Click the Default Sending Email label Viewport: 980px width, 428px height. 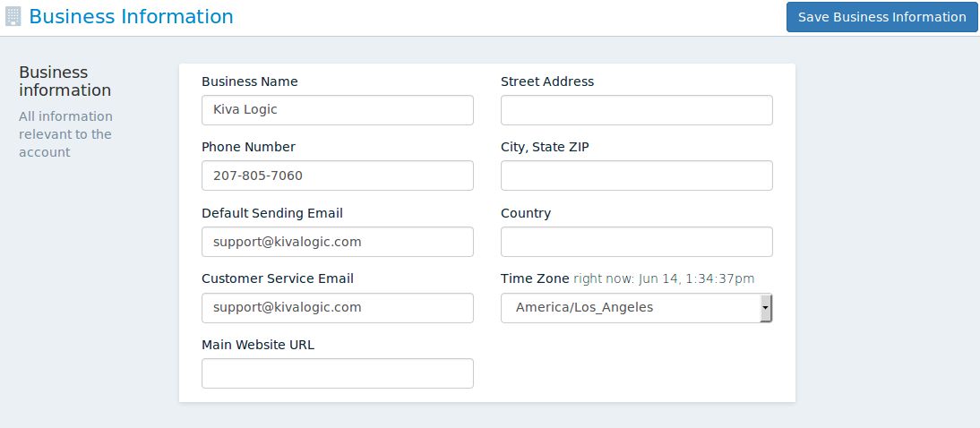pos(272,213)
